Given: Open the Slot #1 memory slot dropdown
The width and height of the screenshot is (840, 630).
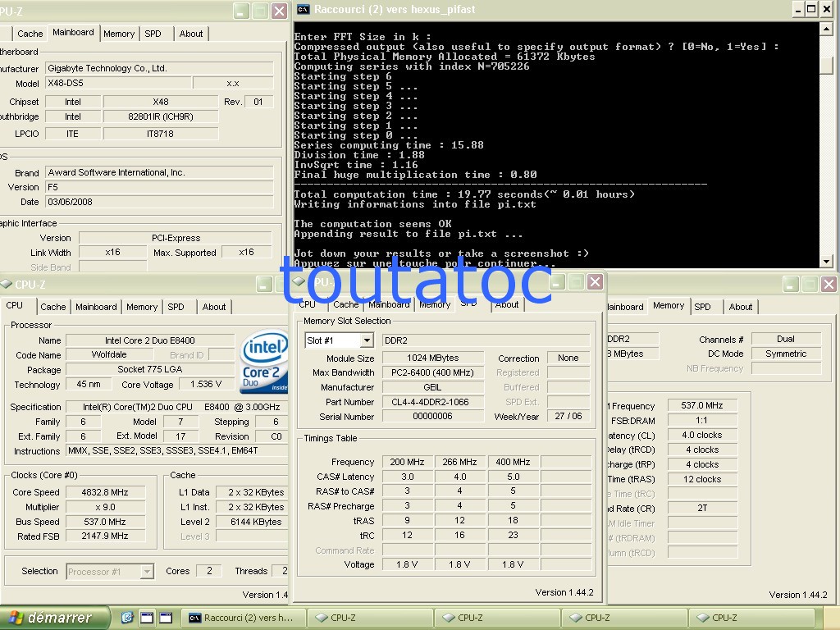Looking at the screenshot, I should [x=367, y=340].
